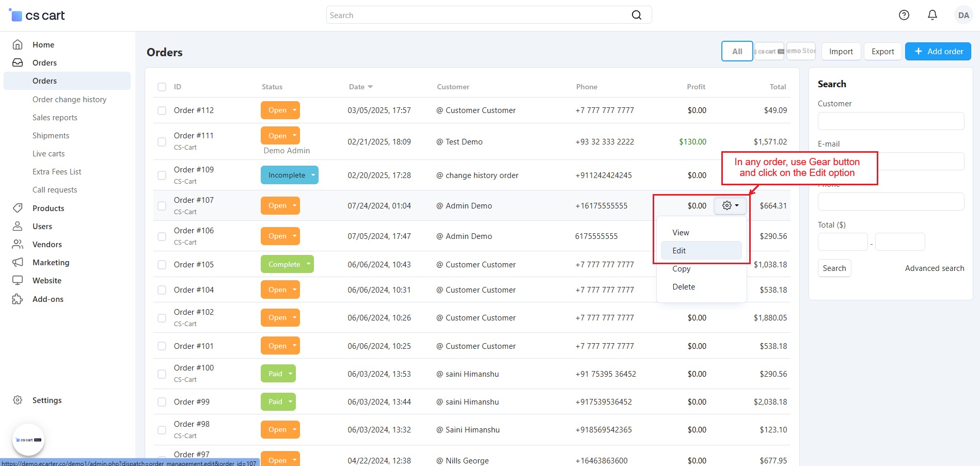This screenshot has width=980, height=466.
Task: Click the Add order button
Action: pos(938,52)
